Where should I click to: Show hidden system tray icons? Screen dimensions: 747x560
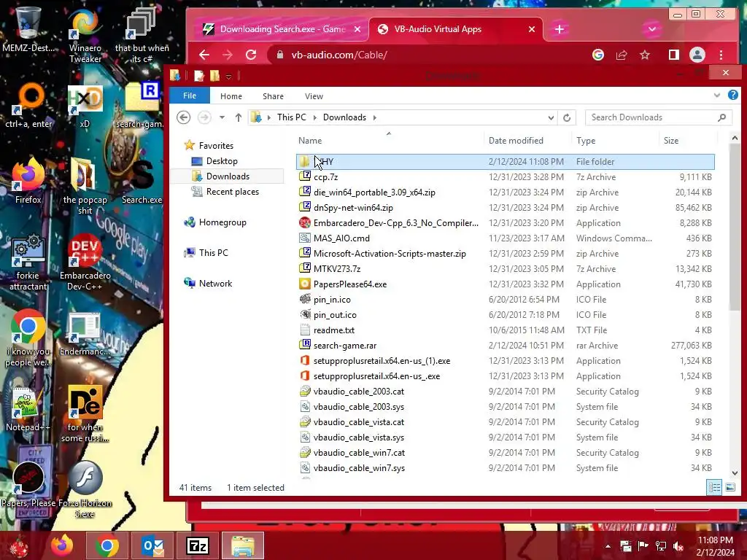coord(608,545)
